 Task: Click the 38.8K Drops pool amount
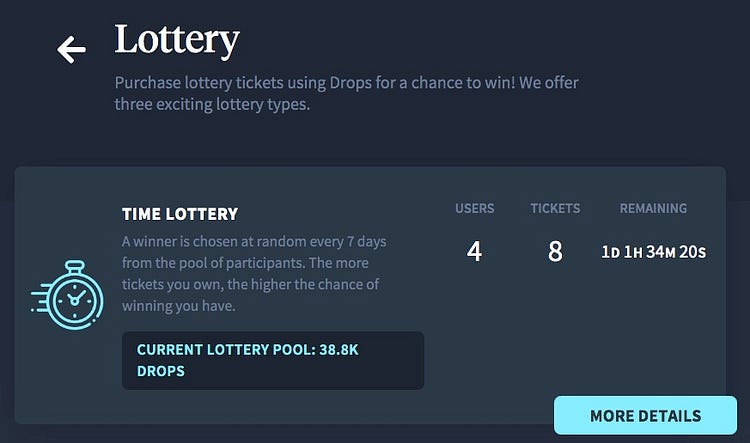pos(339,350)
